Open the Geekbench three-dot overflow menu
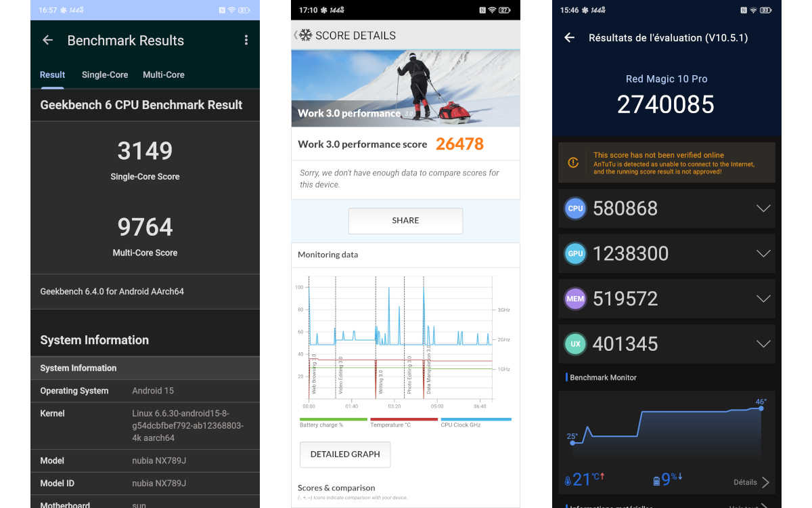The height and width of the screenshot is (508, 812). [246, 41]
